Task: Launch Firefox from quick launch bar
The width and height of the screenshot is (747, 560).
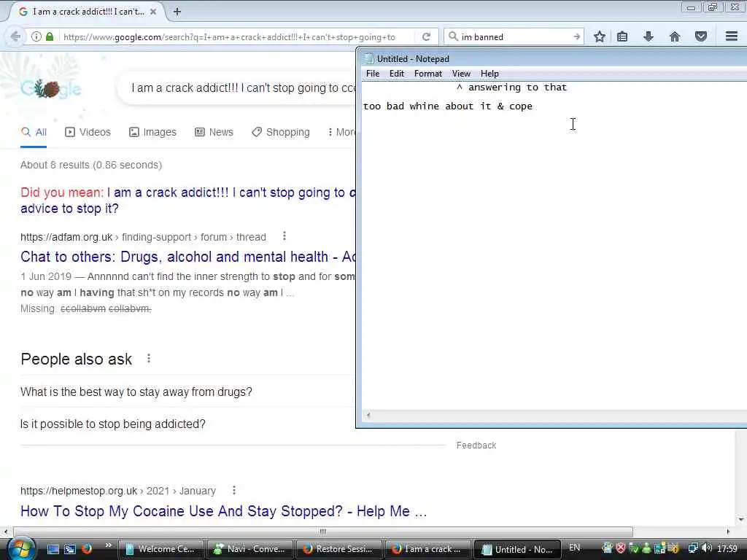Action: (87, 548)
